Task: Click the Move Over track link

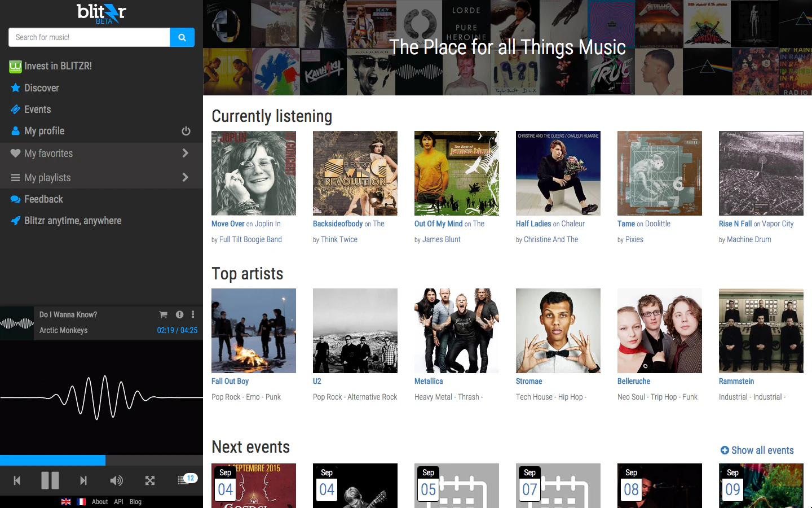Action: click(228, 224)
